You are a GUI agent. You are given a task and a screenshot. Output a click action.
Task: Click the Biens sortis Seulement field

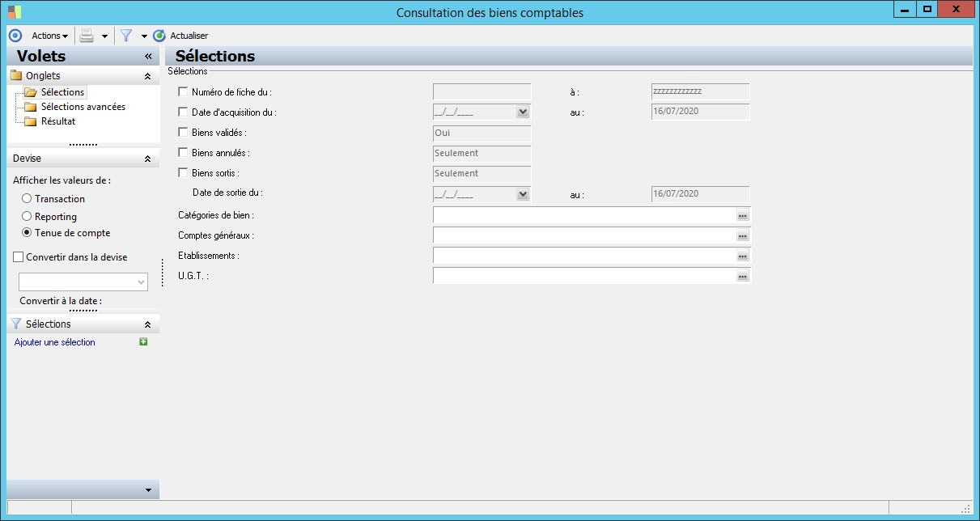coord(482,173)
